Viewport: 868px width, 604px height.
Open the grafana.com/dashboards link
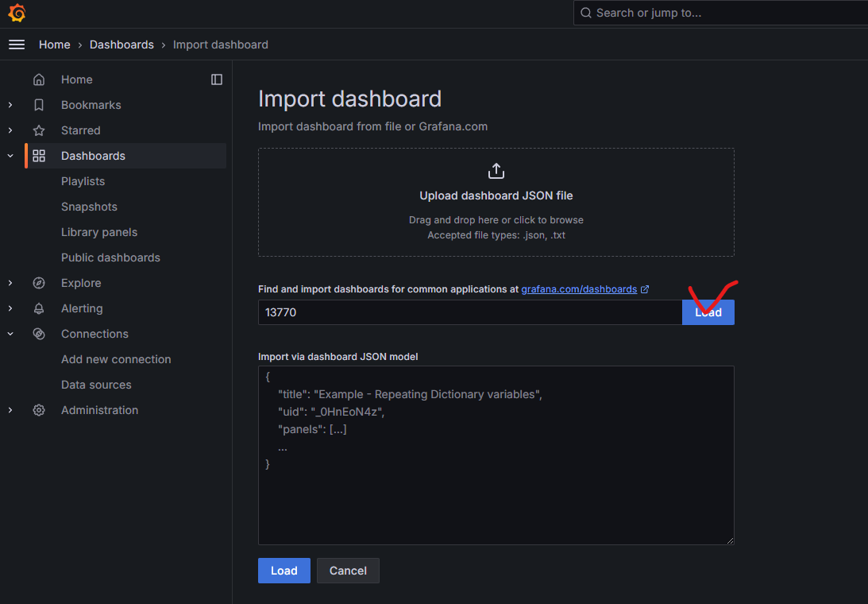[x=581, y=288]
